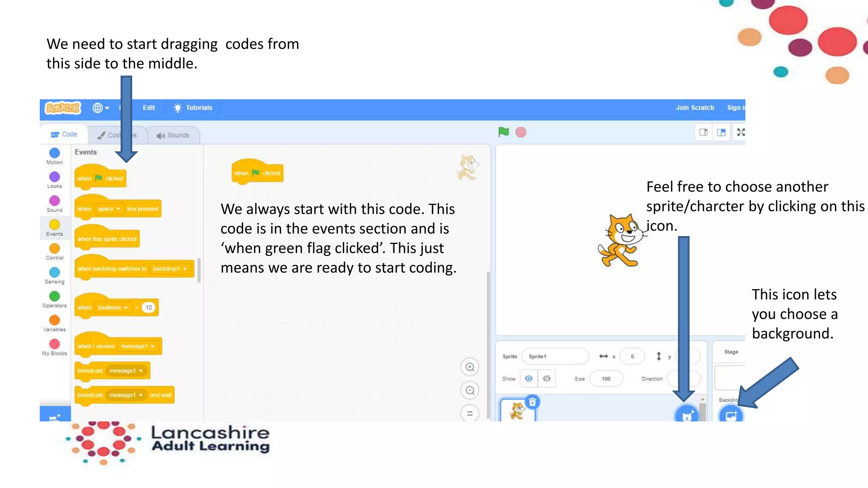Image resolution: width=868 pixels, height=488 pixels.
Task: Click the Sign in link
Action: [x=736, y=108]
